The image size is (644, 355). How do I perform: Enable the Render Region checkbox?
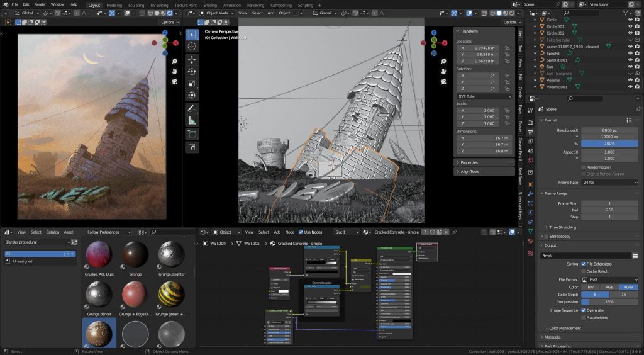click(583, 167)
